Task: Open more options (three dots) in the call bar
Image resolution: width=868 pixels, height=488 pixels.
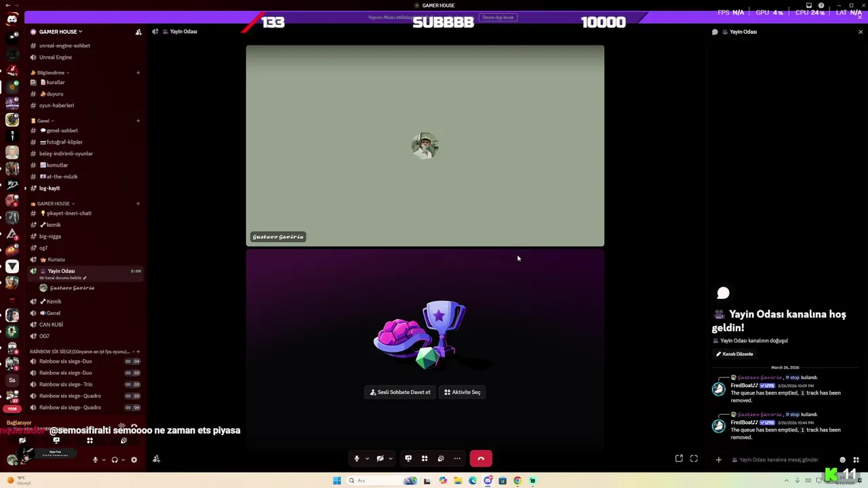Action: 457,459
